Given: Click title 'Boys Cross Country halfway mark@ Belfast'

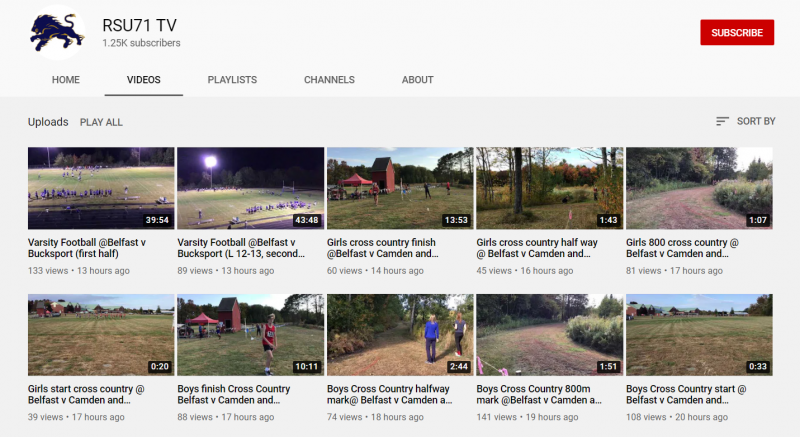Looking at the screenshot, I should [390, 394].
